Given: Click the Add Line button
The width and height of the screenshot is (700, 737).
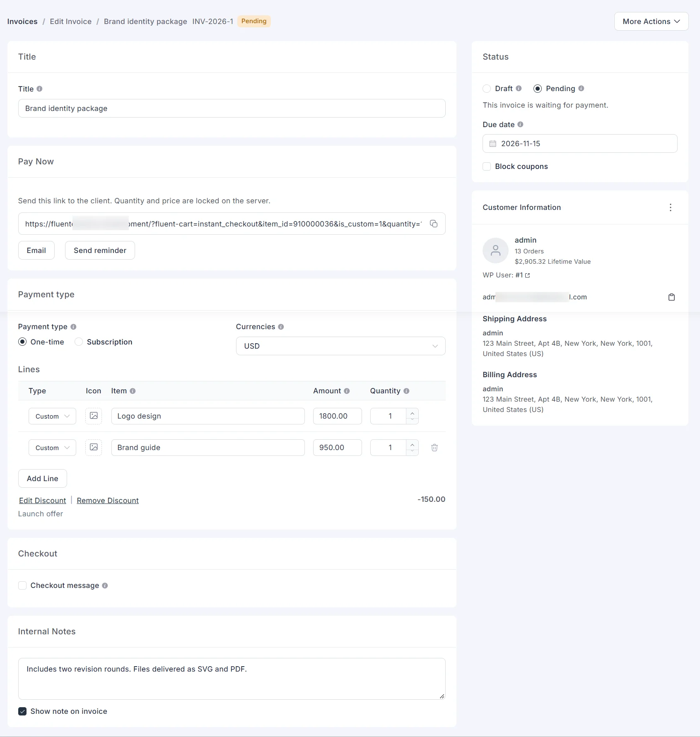Looking at the screenshot, I should [x=43, y=479].
